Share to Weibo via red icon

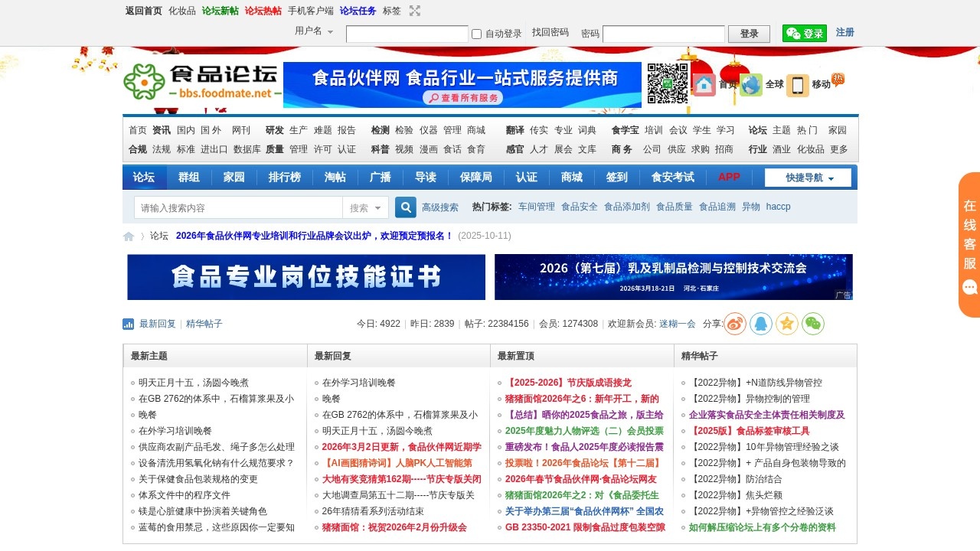(735, 324)
